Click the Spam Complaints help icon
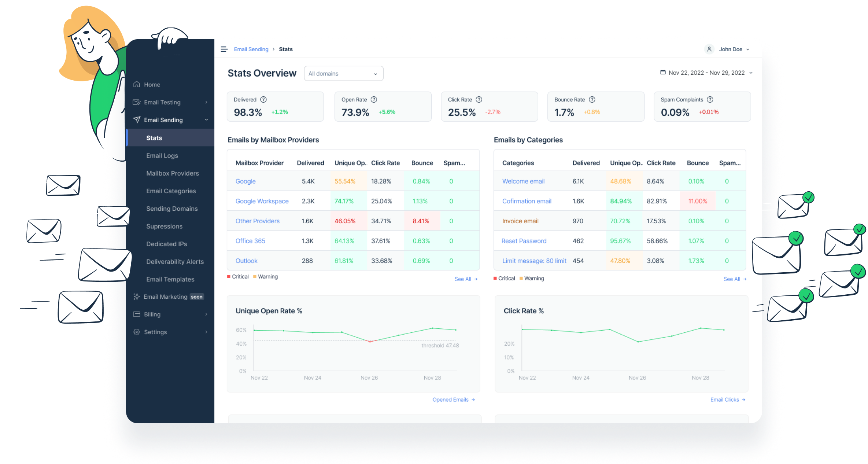 pos(710,100)
